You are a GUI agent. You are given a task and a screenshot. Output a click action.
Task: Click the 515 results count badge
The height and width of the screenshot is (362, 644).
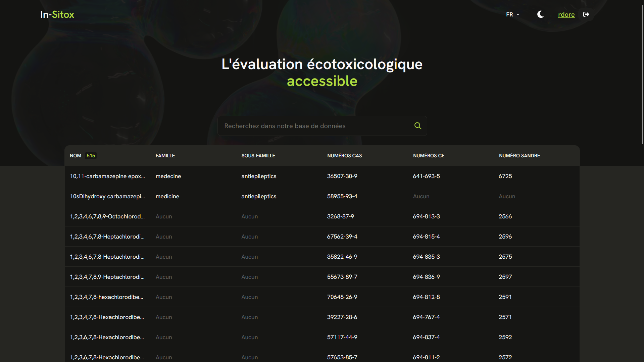(x=91, y=155)
